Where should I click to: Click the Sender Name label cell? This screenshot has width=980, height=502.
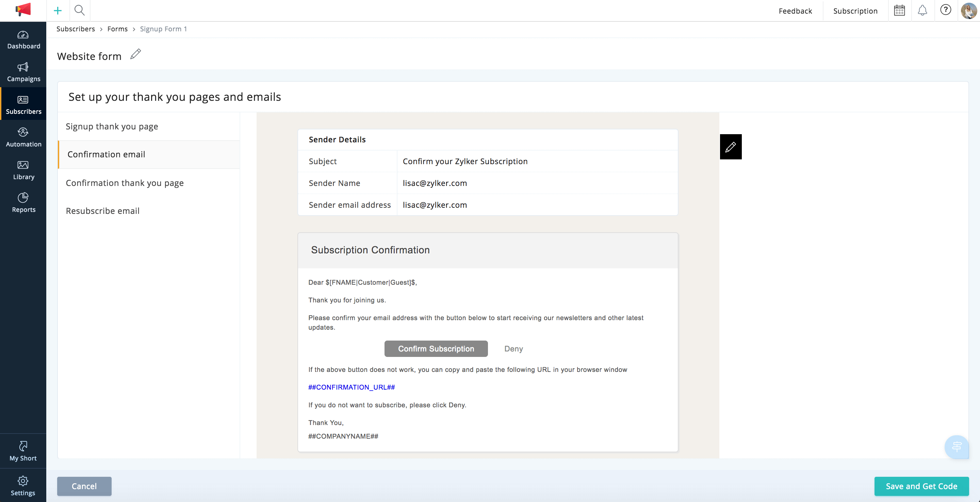pyautogui.click(x=347, y=183)
